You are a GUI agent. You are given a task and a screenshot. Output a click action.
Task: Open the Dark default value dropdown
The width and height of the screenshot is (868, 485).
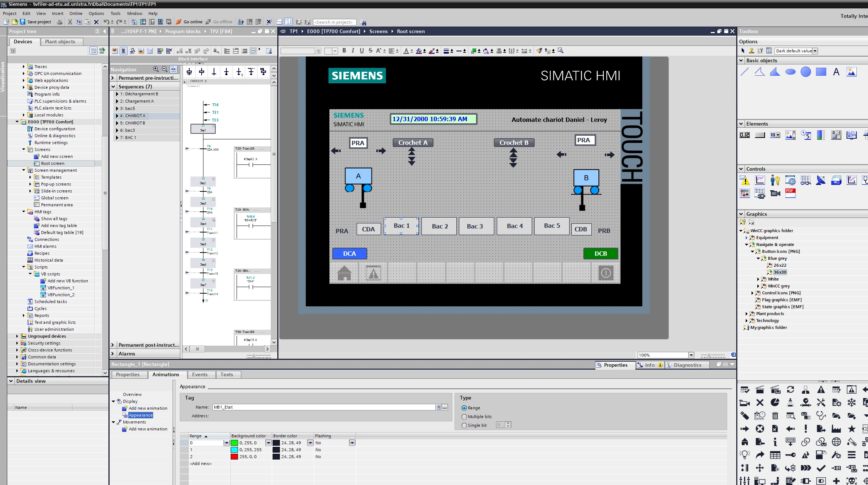[x=815, y=51]
